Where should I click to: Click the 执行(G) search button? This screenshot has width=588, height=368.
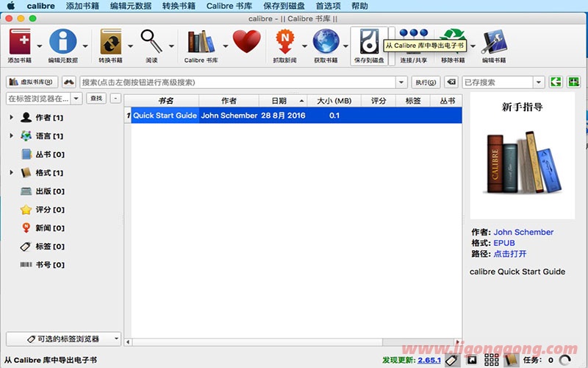(426, 82)
